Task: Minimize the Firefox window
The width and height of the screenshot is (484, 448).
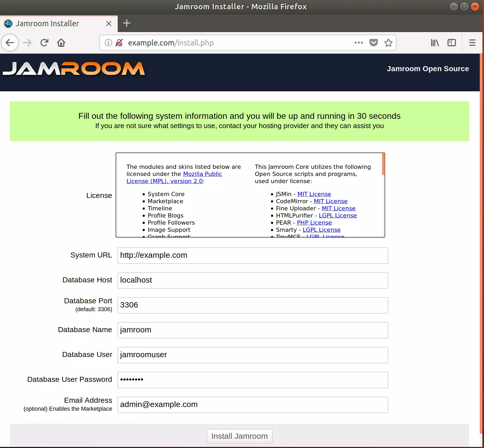Action: [454, 6]
